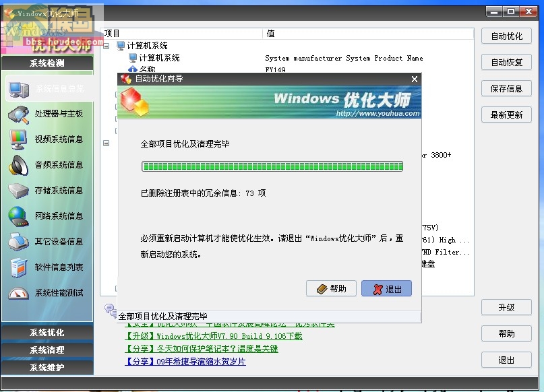Switch to 系统清理 section tab
The width and height of the screenshot is (544, 392).
(47, 350)
